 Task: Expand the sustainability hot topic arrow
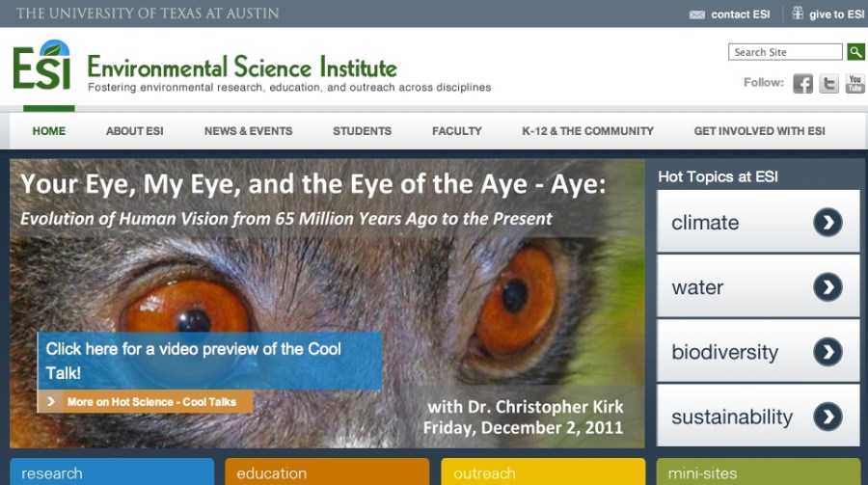827,417
